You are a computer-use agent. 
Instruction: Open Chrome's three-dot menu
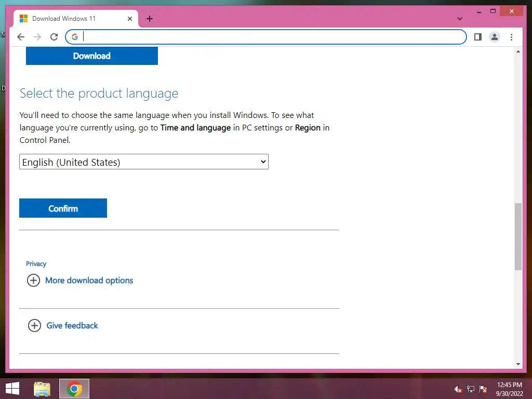tap(511, 37)
